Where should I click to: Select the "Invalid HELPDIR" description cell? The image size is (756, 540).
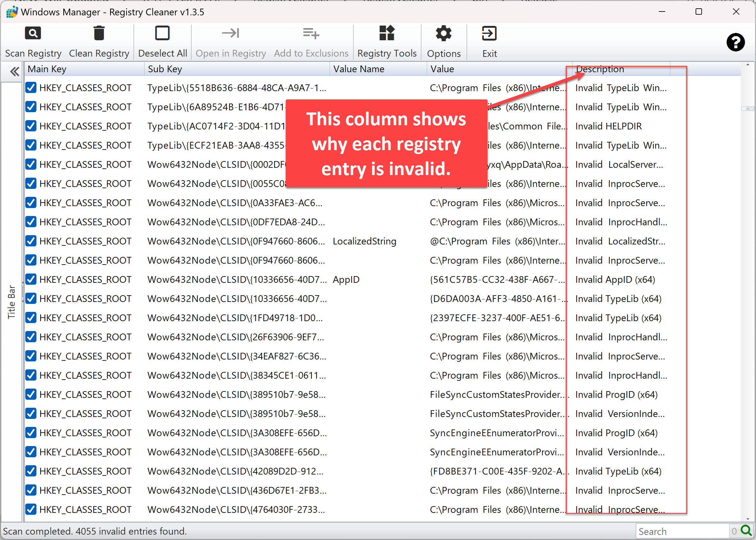[608, 126]
